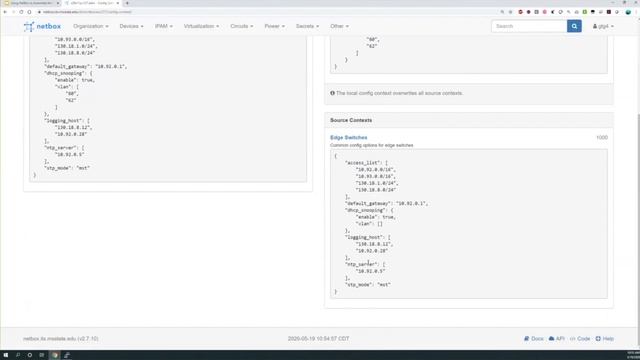This screenshot has width=640, height=360.
Task: Select Chrome in the Windows taskbar
Action: coord(55,355)
